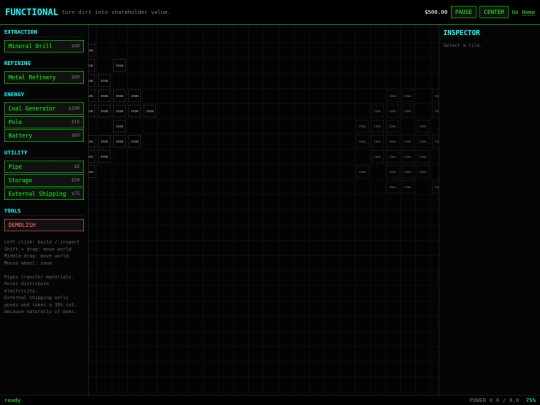The height and width of the screenshot is (405, 540).
Task: Click the TOOLS section heading
Action: pyautogui.click(x=12, y=211)
